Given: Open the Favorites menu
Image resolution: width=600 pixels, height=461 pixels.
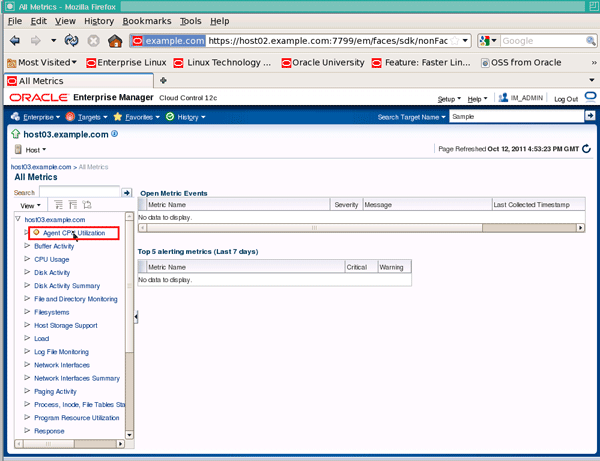Looking at the screenshot, I should [137, 117].
